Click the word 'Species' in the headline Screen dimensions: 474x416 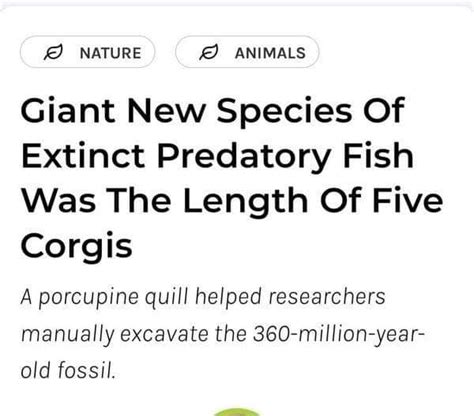click(284, 112)
